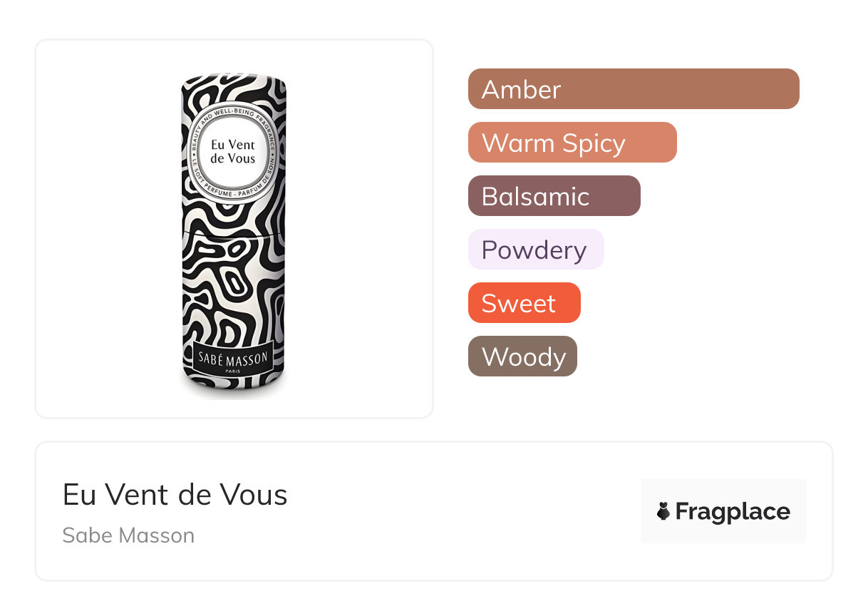Click the fragrance info card at bottom
This screenshot has height=616, width=868.
428,556
